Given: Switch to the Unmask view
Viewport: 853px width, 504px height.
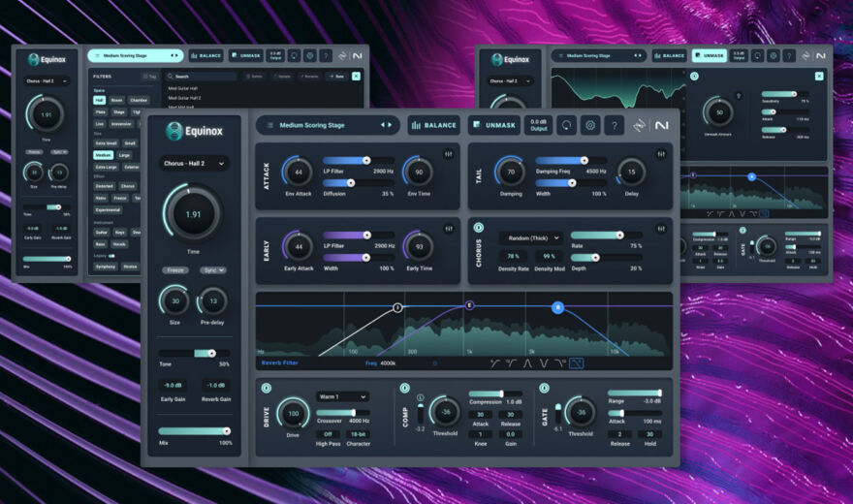Looking at the screenshot, I should click(x=494, y=125).
